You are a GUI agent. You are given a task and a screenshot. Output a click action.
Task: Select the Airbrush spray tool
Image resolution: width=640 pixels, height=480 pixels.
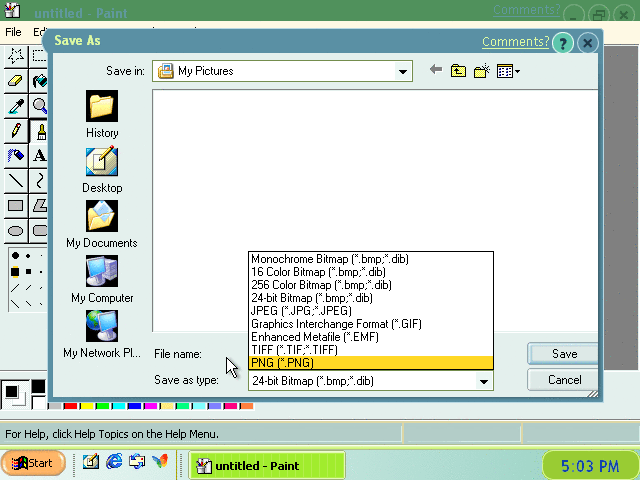(16, 156)
